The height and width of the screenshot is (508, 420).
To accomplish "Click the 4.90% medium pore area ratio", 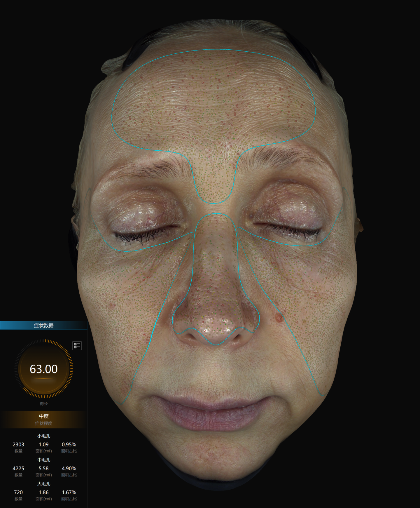I will pyautogui.click(x=69, y=468).
